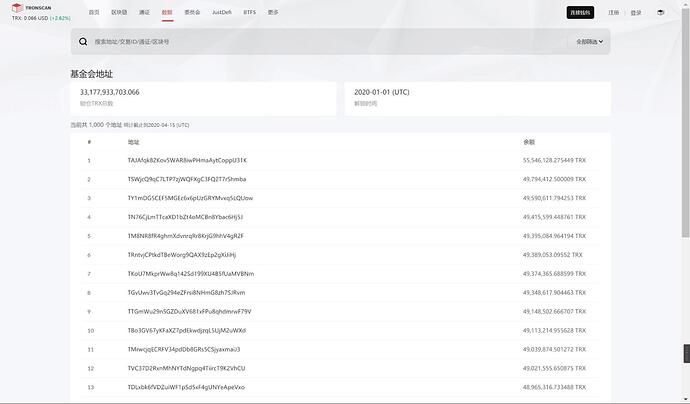This screenshot has width=690, height=404.
Task: Click balance 55,546,128.275449 TRX
Action: [554, 160]
